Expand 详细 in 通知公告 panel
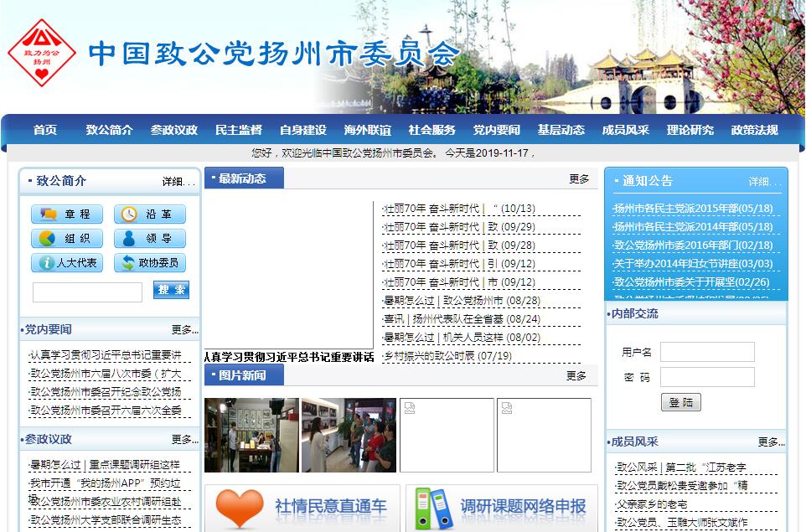806x532 pixels. (x=760, y=182)
